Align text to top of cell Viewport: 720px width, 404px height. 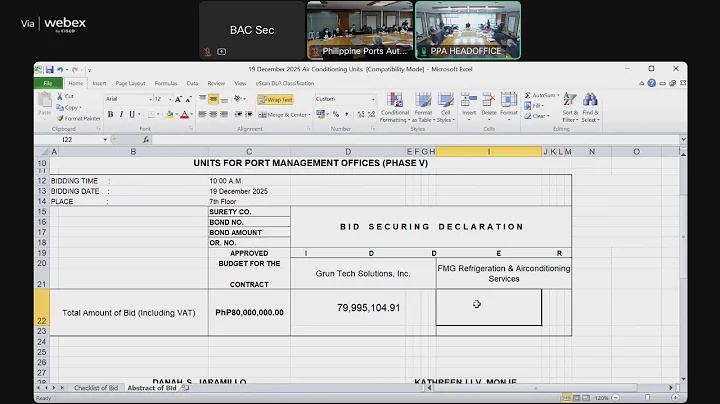tap(202, 99)
